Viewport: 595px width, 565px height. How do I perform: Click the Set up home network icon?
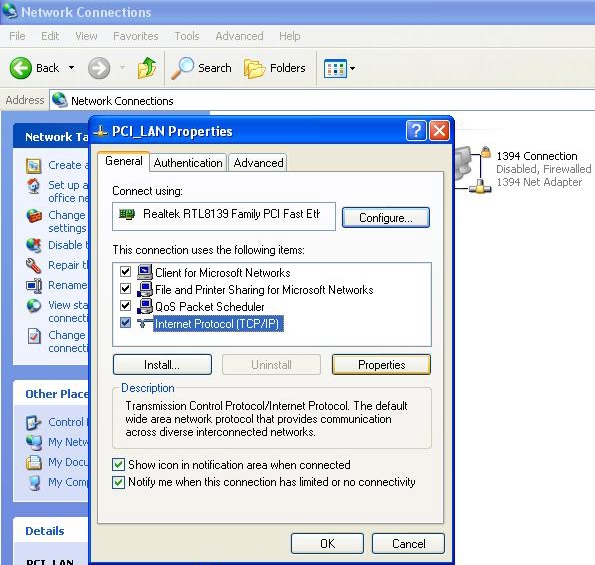33,186
